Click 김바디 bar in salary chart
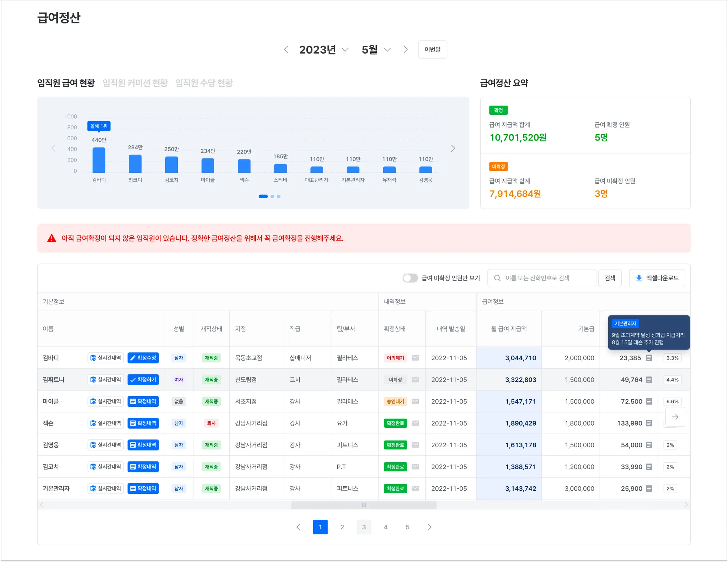The width and height of the screenshot is (728, 562). pos(99,160)
